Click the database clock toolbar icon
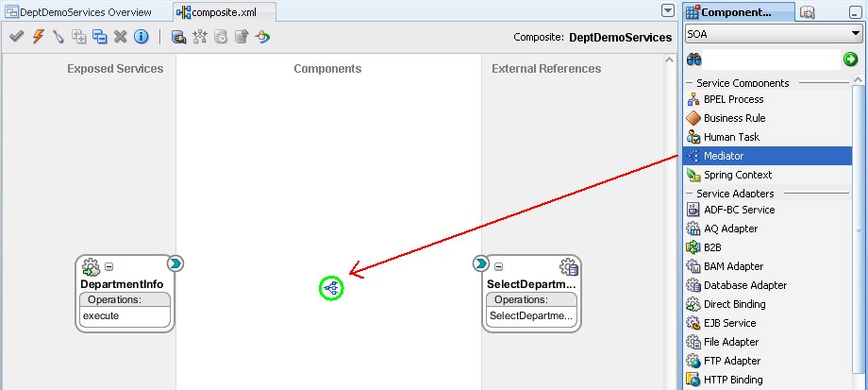The width and height of the screenshot is (868, 390). [x=221, y=37]
